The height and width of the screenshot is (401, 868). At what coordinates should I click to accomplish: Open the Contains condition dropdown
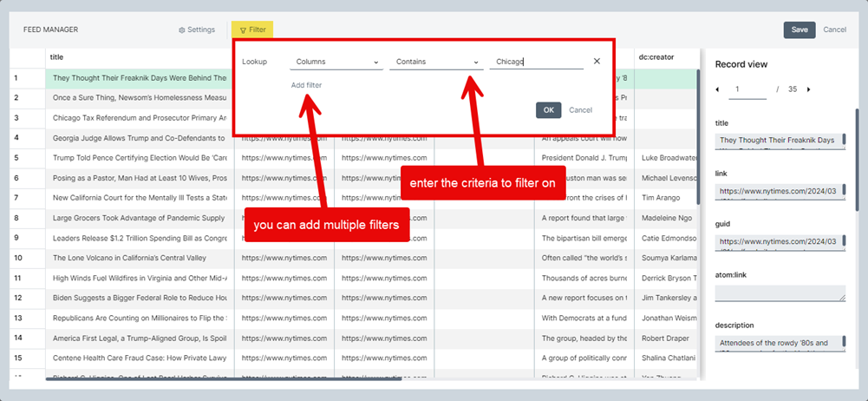[x=436, y=62]
